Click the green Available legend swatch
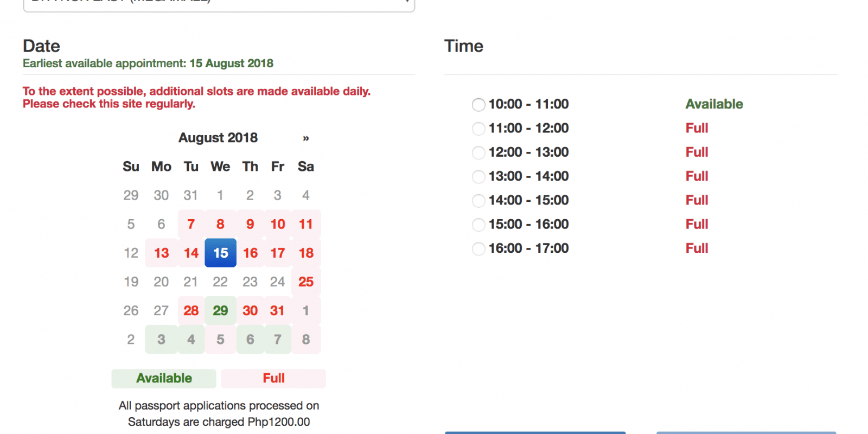This screenshot has height=434, width=868. [x=164, y=378]
